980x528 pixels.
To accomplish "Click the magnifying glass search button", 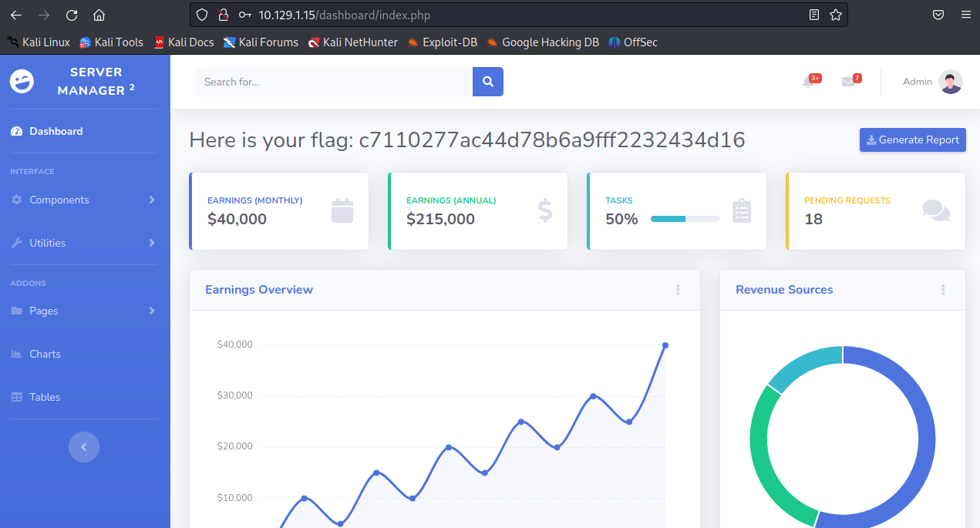I will (x=487, y=82).
